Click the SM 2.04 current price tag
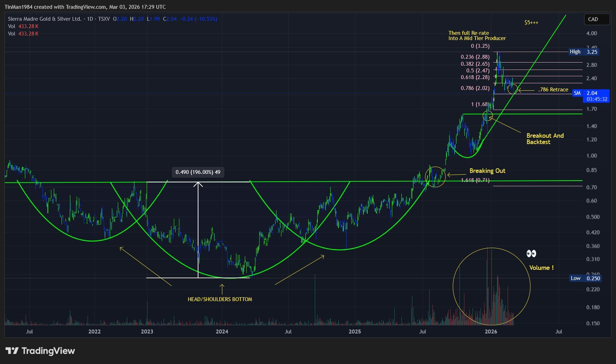Viewport: 616px width, 364px height. [x=591, y=93]
